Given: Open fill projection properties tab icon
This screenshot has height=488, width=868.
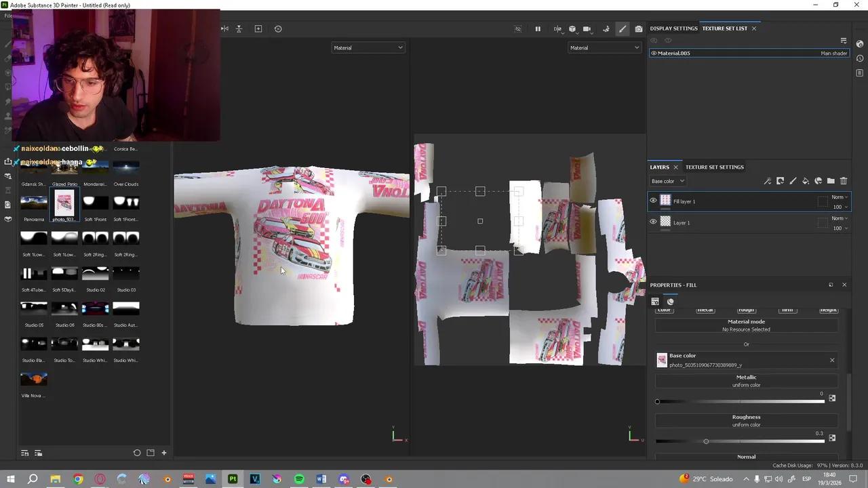Looking at the screenshot, I should (655, 302).
